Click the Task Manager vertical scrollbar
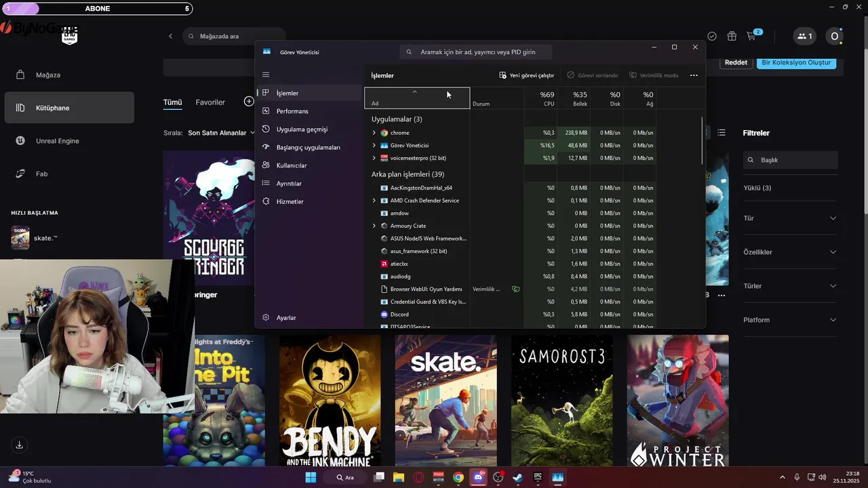This screenshot has width=868, height=488. (702, 141)
